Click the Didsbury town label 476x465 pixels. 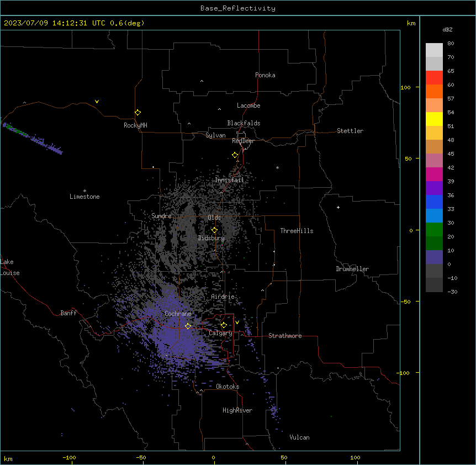[x=211, y=238]
